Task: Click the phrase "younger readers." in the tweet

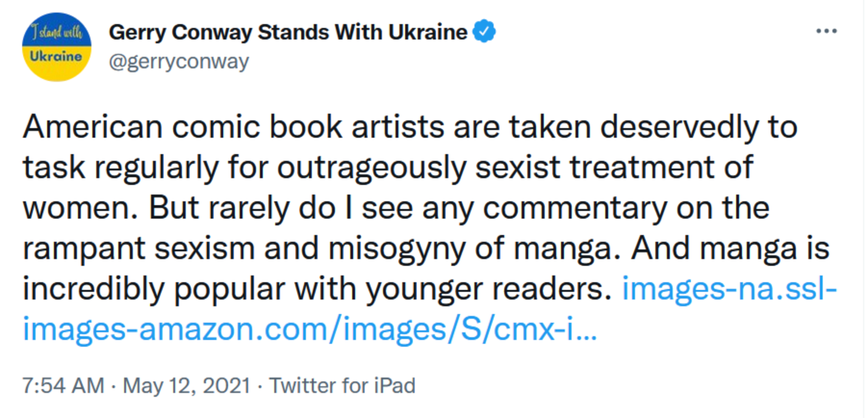Action: [x=488, y=289]
